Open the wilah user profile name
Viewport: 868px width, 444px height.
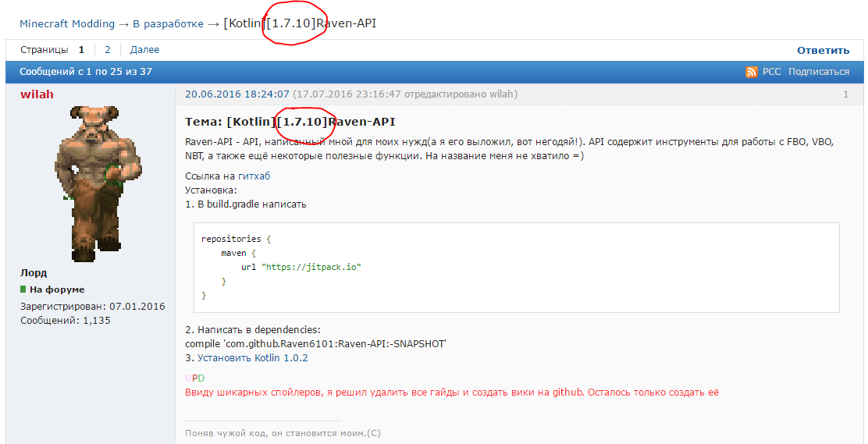click(37, 94)
